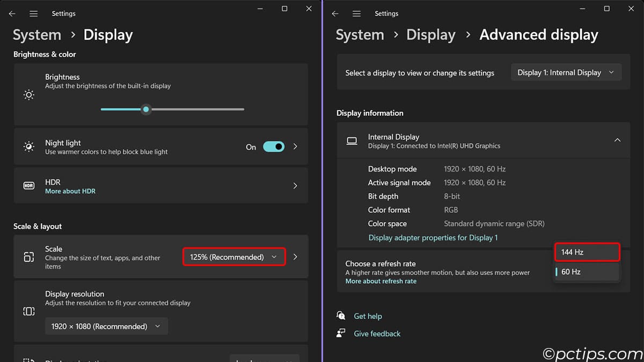Image resolution: width=644 pixels, height=362 pixels.
Task: Click the Get help icon
Action: pyautogui.click(x=341, y=316)
